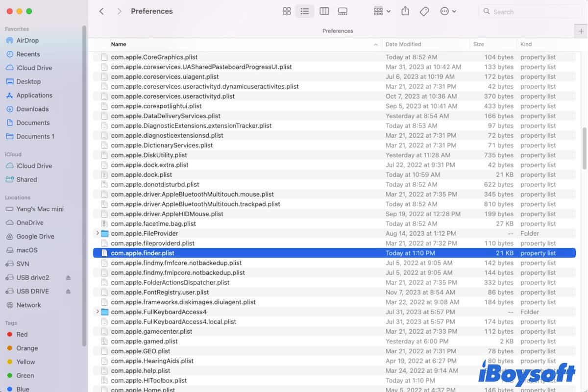Add a new tab with plus button
588x392 pixels.
click(581, 31)
